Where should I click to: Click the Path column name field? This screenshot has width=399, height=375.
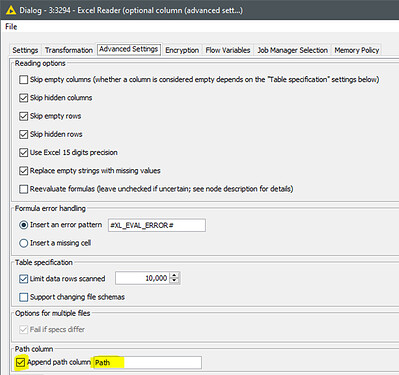tap(147, 363)
